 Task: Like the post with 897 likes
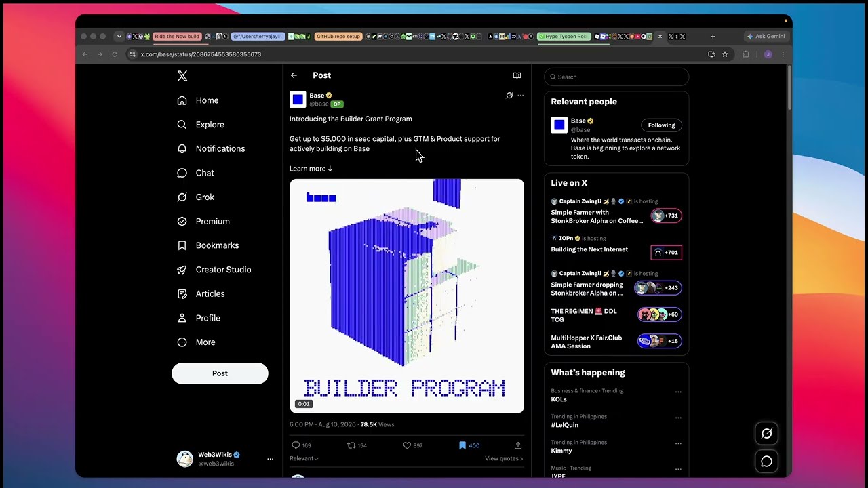click(413, 445)
